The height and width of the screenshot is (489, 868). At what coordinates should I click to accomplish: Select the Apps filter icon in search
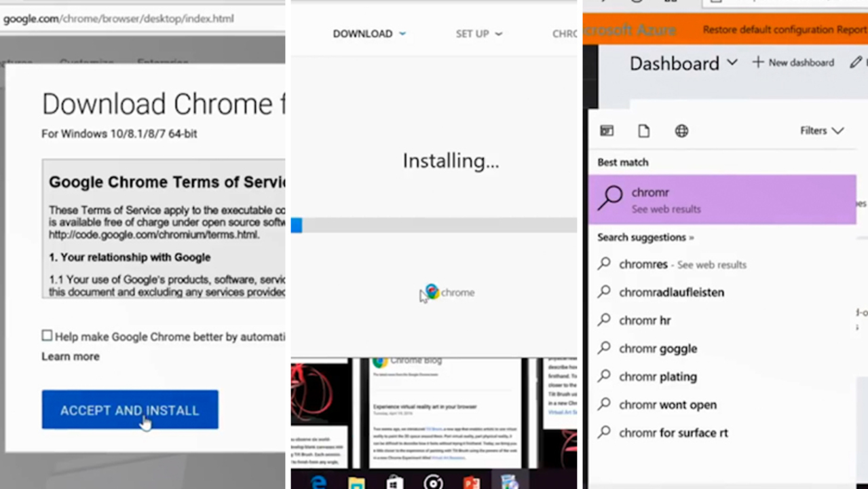(x=607, y=131)
